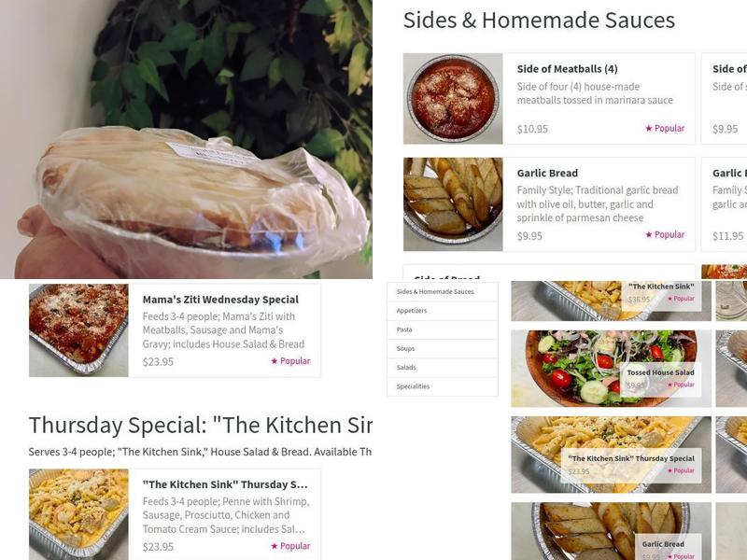Click the meatballs in marinara thumbnail
Image resolution: width=747 pixels, height=560 pixels.
pos(453,99)
